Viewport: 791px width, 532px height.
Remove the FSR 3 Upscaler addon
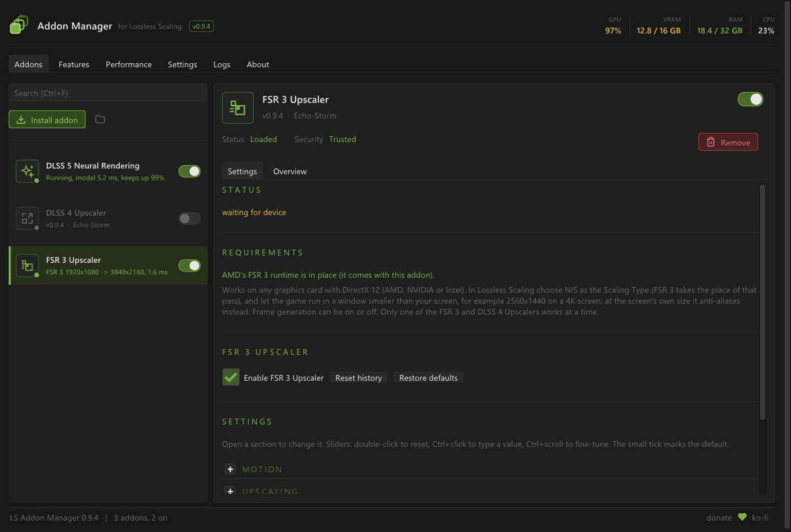[x=728, y=142]
